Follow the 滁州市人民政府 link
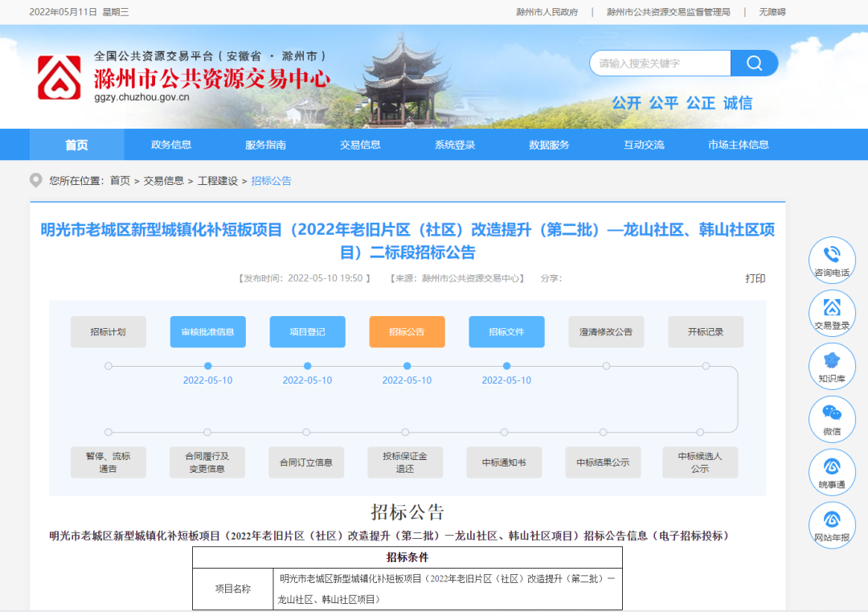This screenshot has width=868, height=612. (x=547, y=12)
